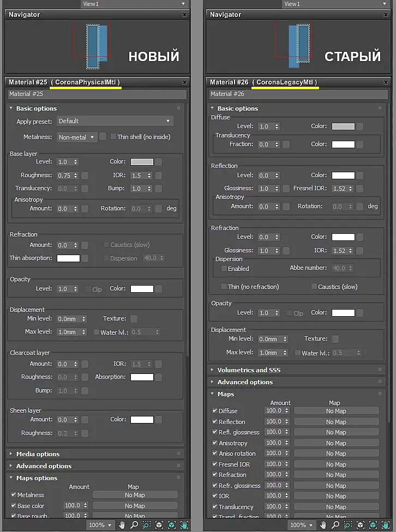This screenshot has height=532, width=396.
Task: Select the Zoom magnifier tool in CoronaLegacyMtl panel toolbar
Action: (x=335, y=525)
